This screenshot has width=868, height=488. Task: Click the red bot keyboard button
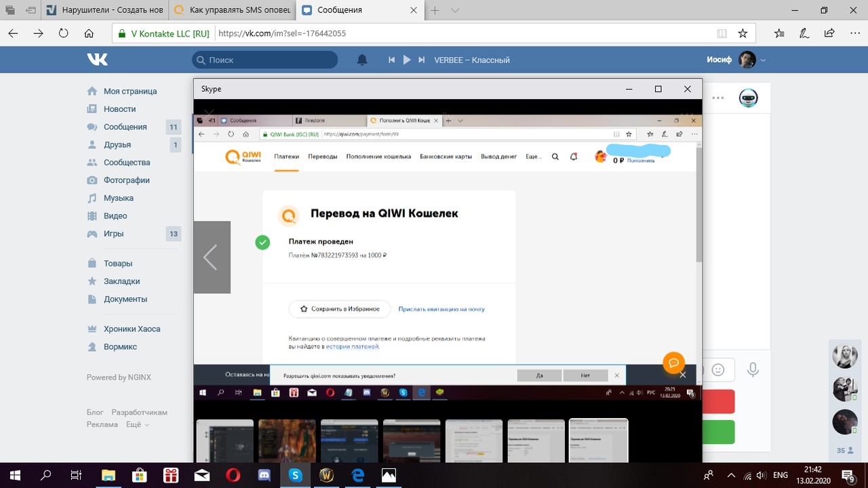coord(719,402)
